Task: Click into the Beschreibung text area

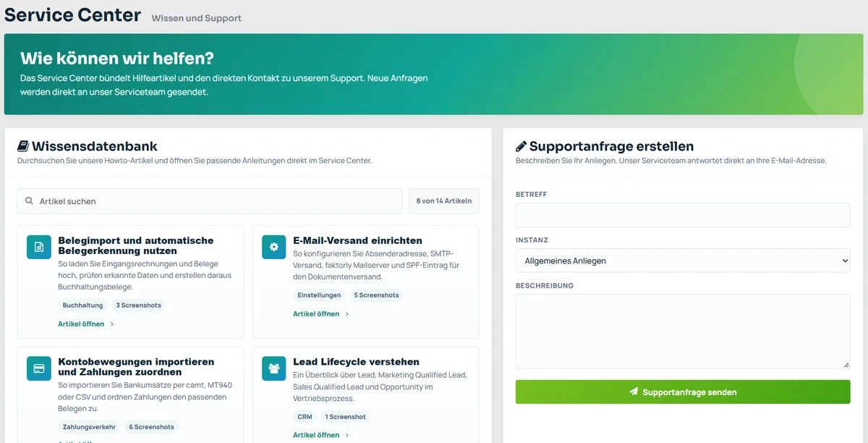Action: (683, 332)
